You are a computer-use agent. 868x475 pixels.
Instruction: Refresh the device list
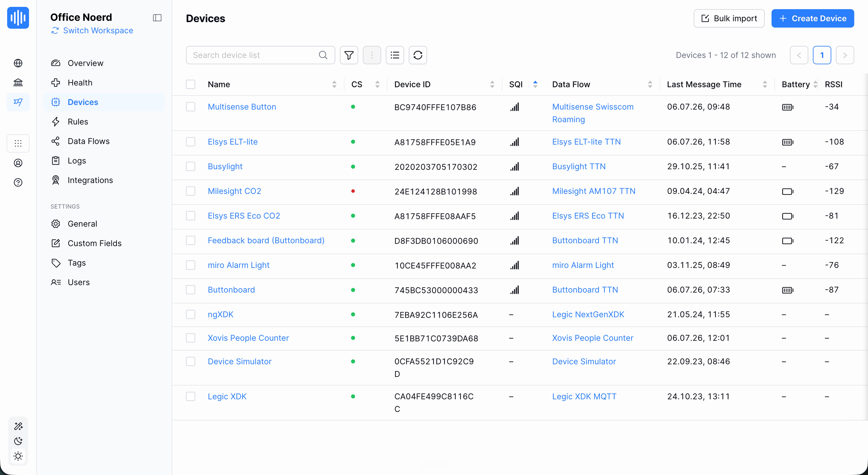[x=417, y=55]
